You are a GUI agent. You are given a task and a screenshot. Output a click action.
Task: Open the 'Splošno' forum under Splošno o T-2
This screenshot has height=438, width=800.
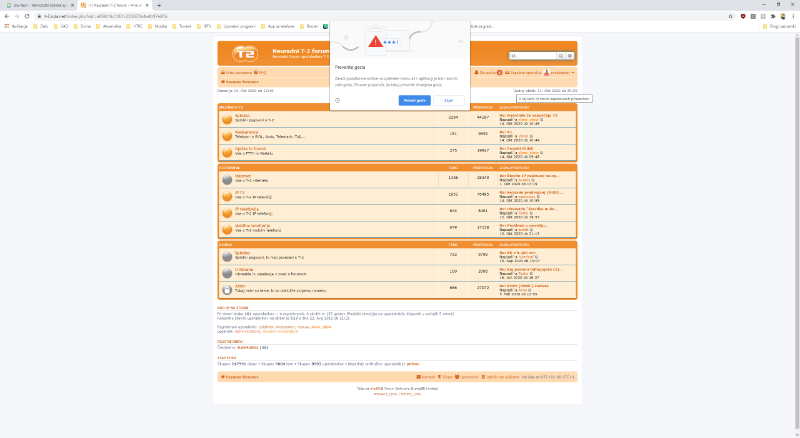pyautogui.click(x=241, y=115)
